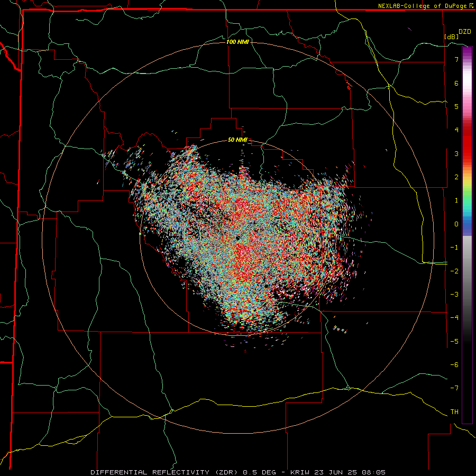Click the [dB] unit label

452,36
